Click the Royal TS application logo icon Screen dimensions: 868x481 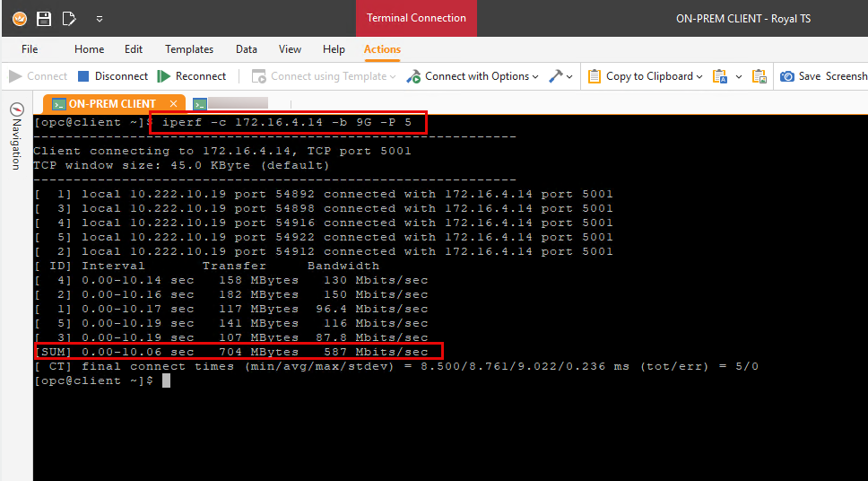(19, 18)
